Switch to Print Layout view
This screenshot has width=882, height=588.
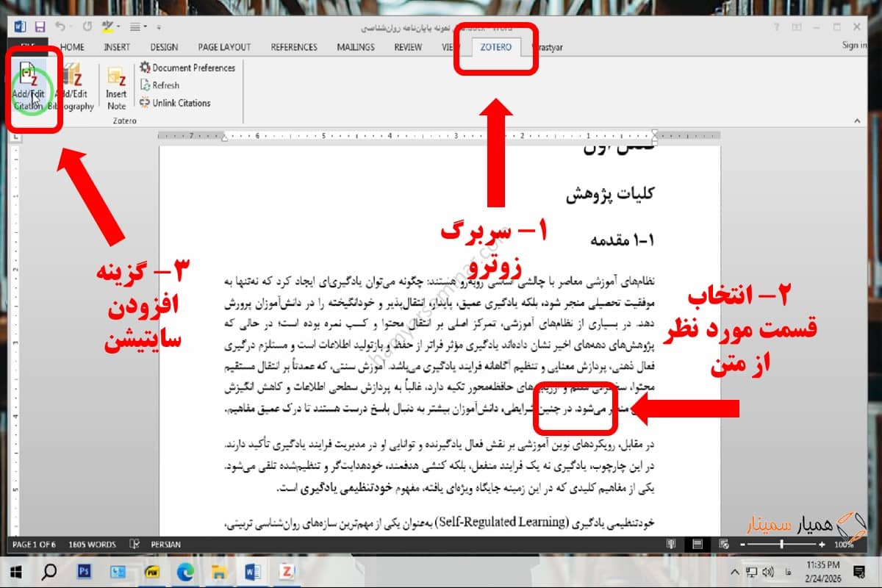click(698, 545)
